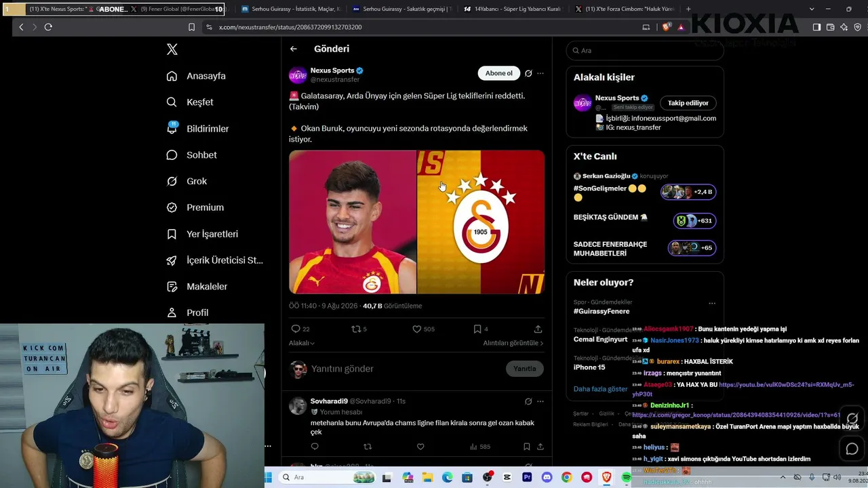The width and height of the screenshot is (868, 488).
Task: Show hidden tray icons chevron
Action: pyautogui.click(x=783, y=478)
